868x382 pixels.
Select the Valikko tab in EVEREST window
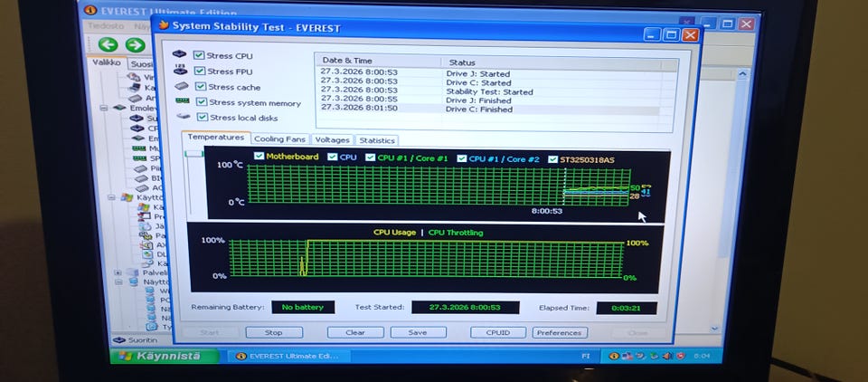[x=107, y=62]
